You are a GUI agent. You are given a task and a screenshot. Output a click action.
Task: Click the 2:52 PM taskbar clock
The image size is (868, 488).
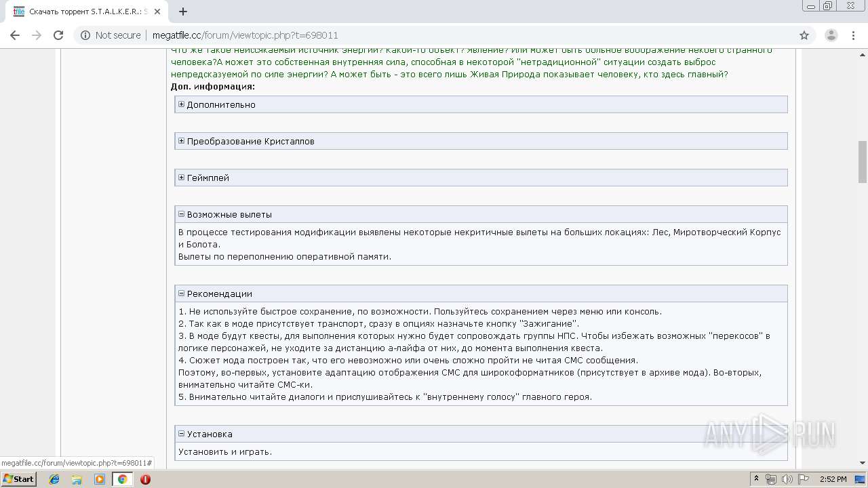point(833,479)
